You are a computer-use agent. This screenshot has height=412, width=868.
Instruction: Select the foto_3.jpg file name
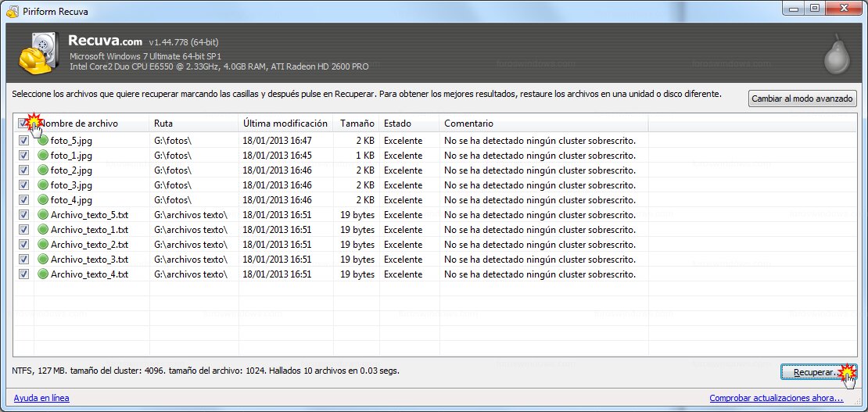[71, 185]
